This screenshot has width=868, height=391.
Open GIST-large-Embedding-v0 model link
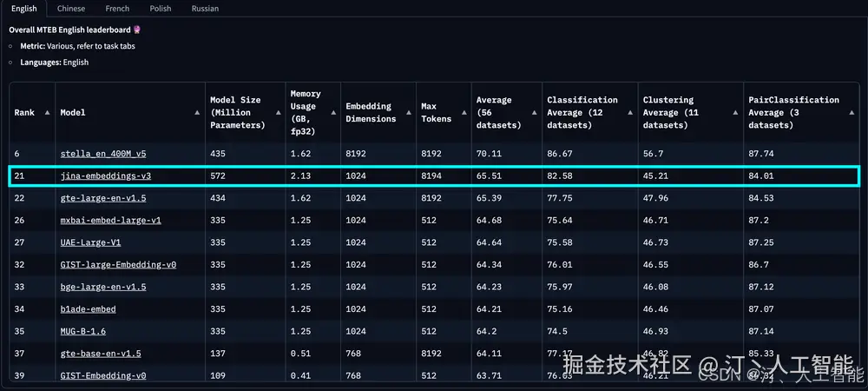[x=118, y=265]
